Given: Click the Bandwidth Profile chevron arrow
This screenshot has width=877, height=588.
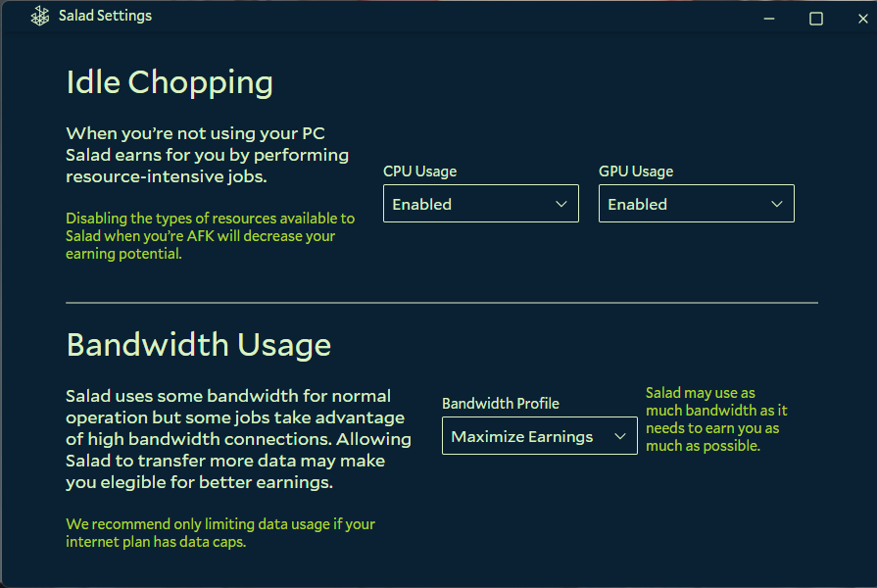Looking at the screenshot, I should click(x=620, y=436).
